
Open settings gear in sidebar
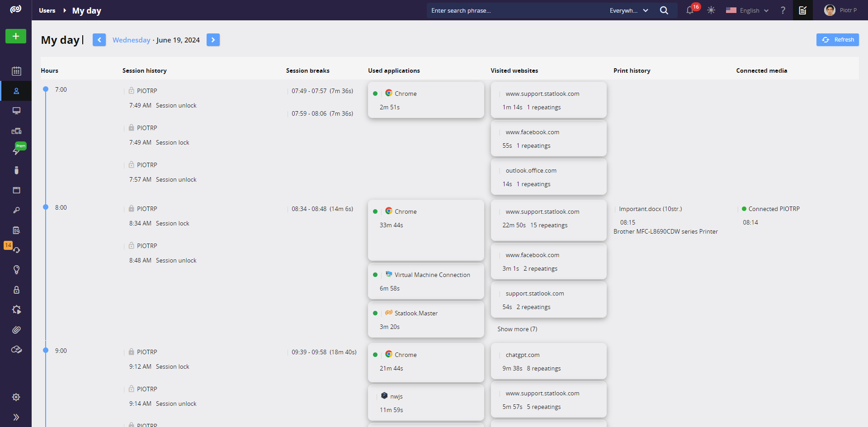16,397
